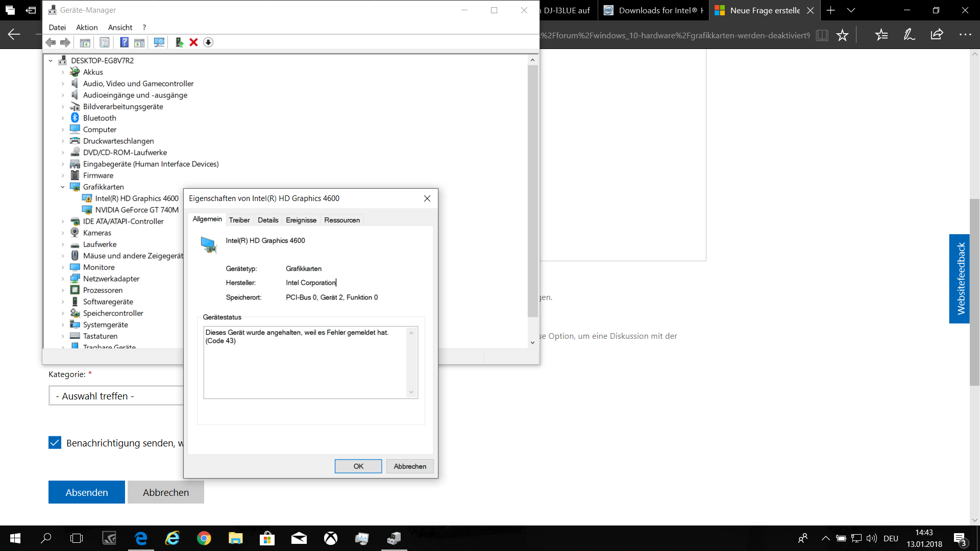Screen dimensions: 980x551
Task: Open Microsoft Store from the taskbar
Action: pos(267,538)
